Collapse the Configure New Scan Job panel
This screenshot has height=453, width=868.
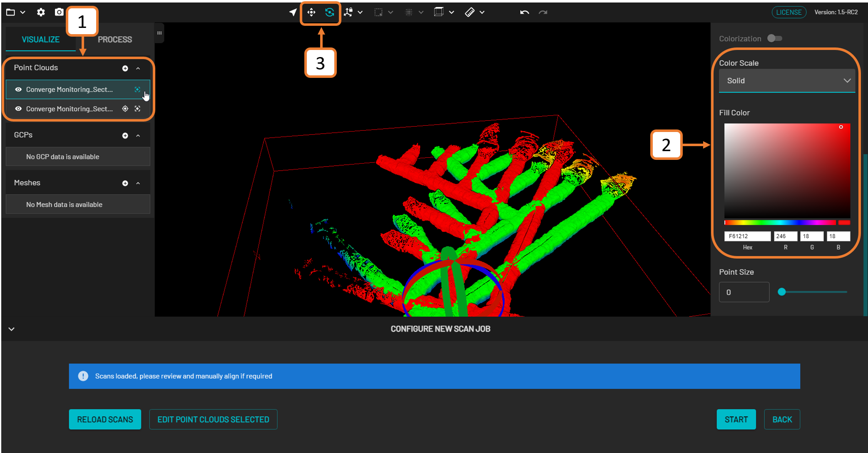pyautogui.click(x=12, y=329)
